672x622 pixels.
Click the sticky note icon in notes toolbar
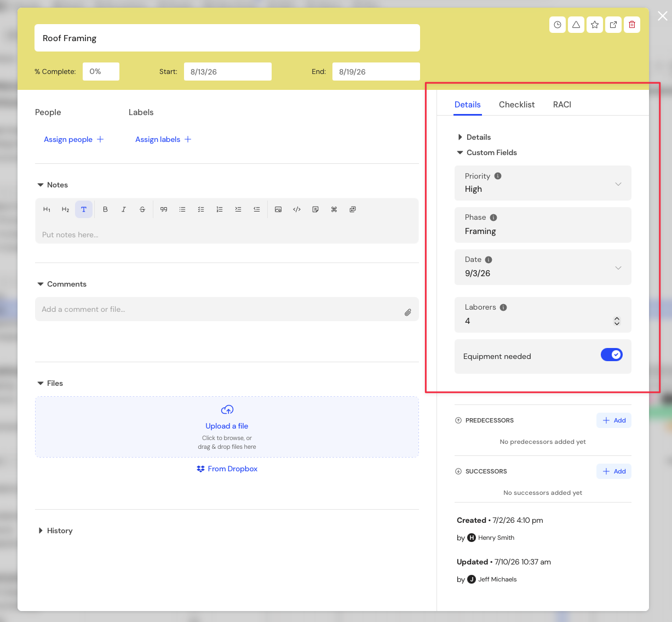[315, 209]
